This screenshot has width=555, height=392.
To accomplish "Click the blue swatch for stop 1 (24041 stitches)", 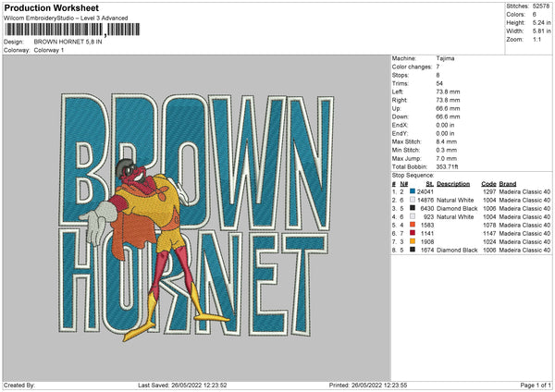I will point(413,191).
